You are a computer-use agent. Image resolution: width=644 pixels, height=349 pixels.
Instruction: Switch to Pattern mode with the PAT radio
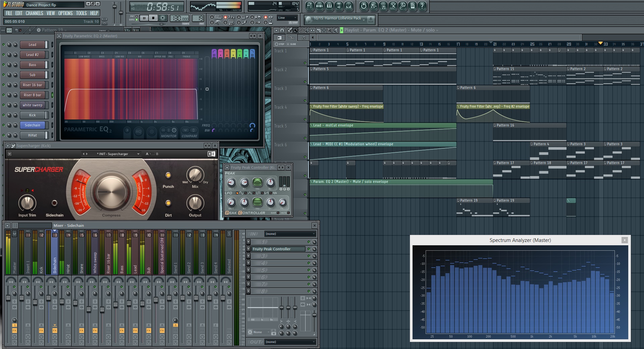pyautogui.click(x=137, y=16)
